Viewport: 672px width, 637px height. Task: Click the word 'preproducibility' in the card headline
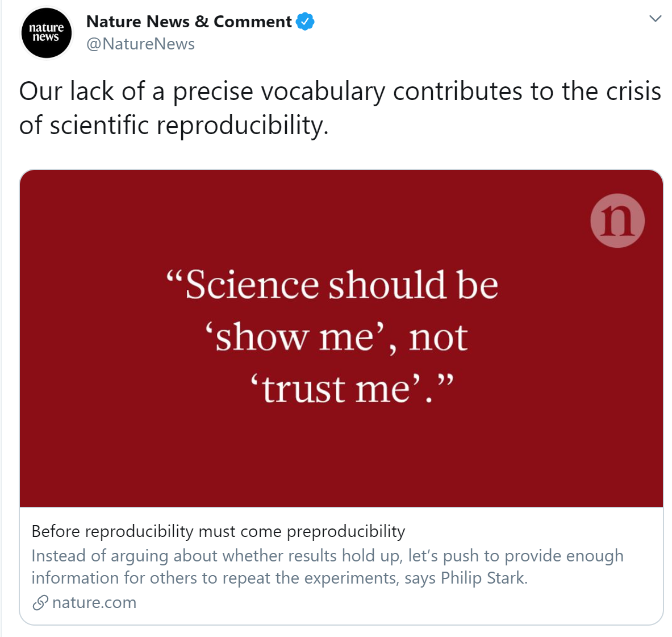point(345,531)
